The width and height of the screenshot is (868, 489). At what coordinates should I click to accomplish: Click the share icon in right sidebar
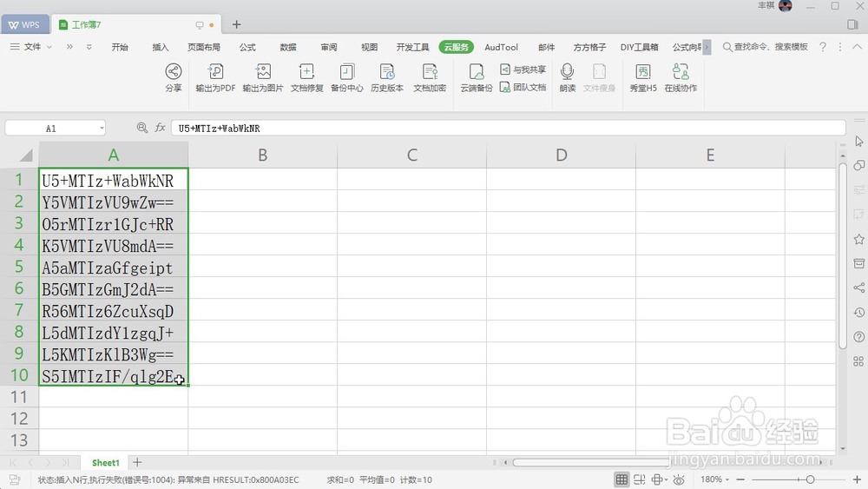point(858,287)
